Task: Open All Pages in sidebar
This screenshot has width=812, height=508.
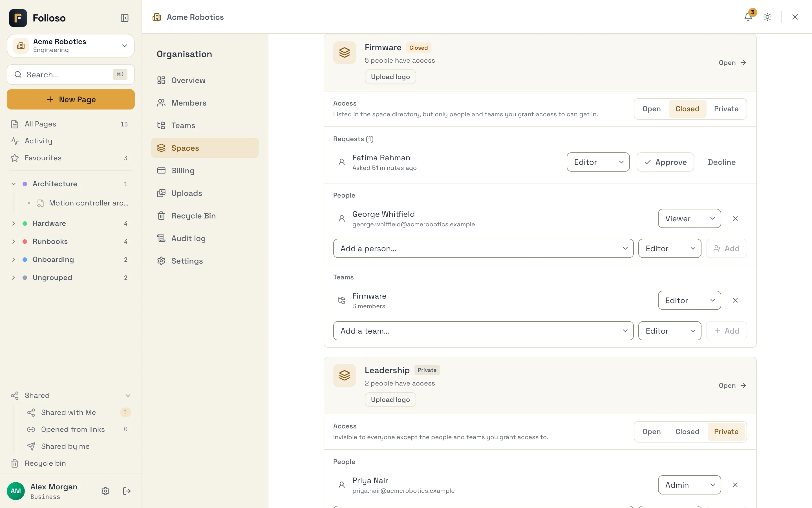Action: (70, 124)
